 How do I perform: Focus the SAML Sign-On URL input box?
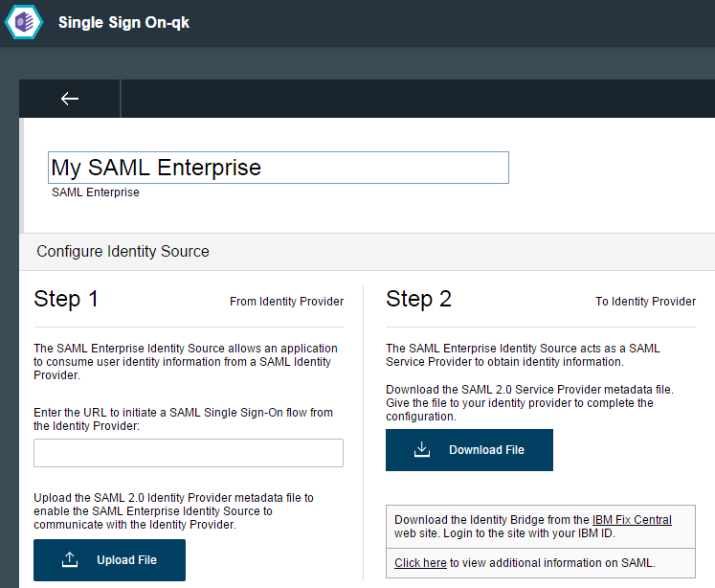pyautogui.click(x=189, y=453)
